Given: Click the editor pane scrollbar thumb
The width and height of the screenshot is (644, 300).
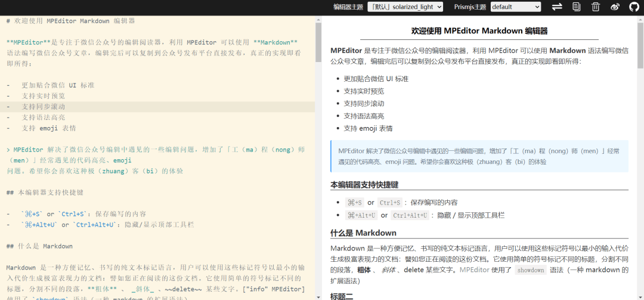Looking at the screenshot, I should tap(318, 42).
